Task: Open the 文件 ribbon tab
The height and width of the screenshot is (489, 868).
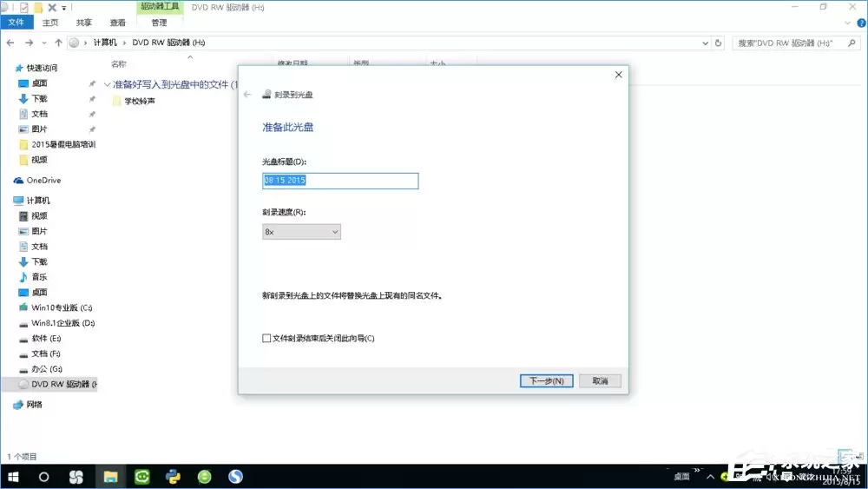Action: click(x=16, y=23)
